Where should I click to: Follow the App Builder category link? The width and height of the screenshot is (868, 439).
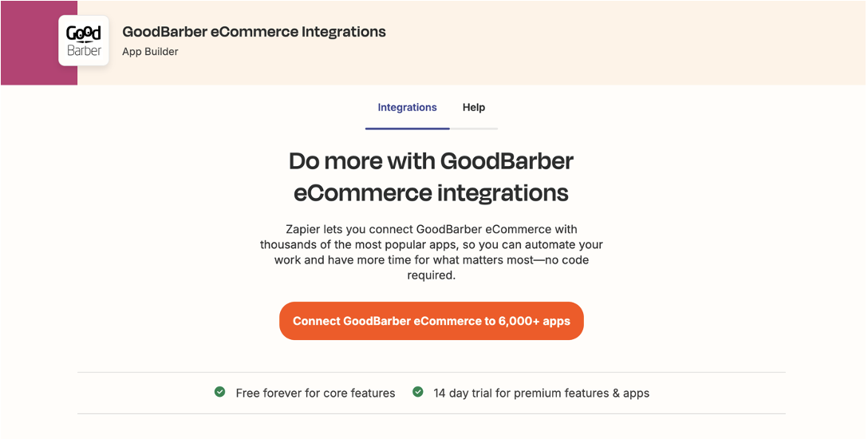[150, 52]
